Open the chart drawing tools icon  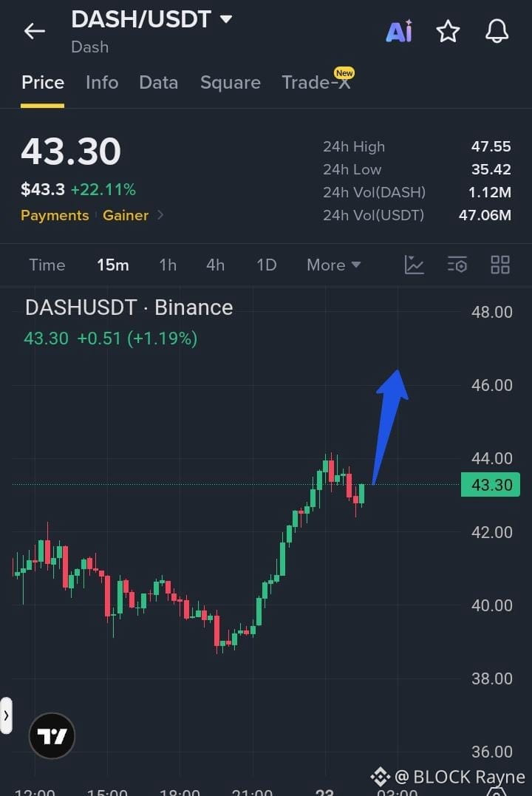tap(415, 265)
